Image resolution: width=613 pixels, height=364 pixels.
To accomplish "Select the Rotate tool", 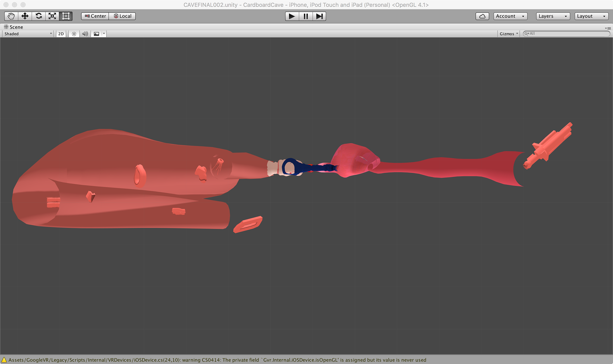I will point(39,16).
